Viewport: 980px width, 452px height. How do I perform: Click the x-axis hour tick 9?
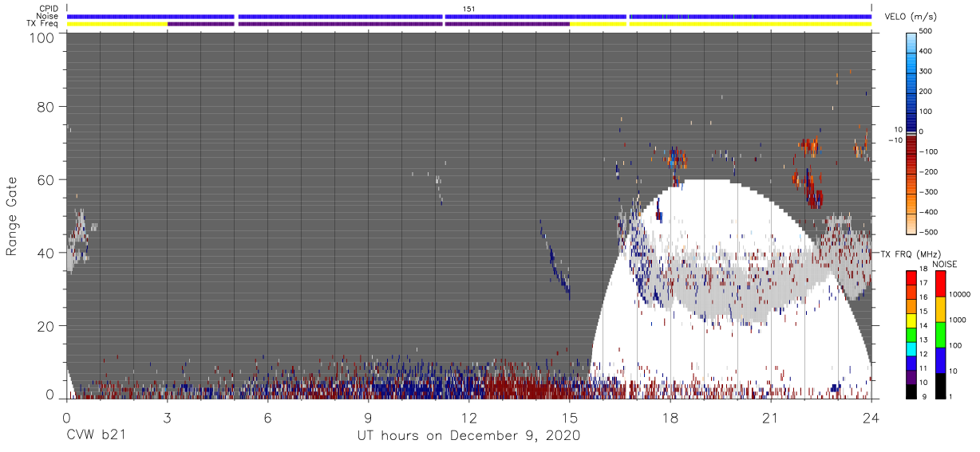368,417
